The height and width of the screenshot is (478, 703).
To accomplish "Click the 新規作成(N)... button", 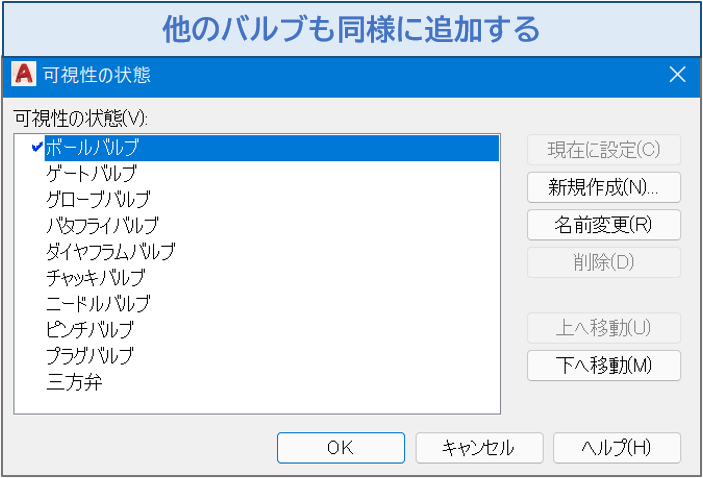I will 603,187.
